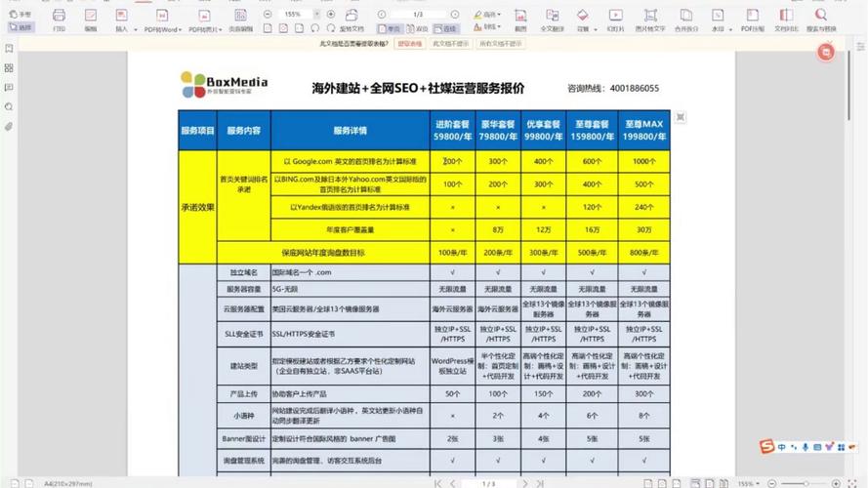
Task: Open the Comments sidebar panel
Action: coord(9,88)
